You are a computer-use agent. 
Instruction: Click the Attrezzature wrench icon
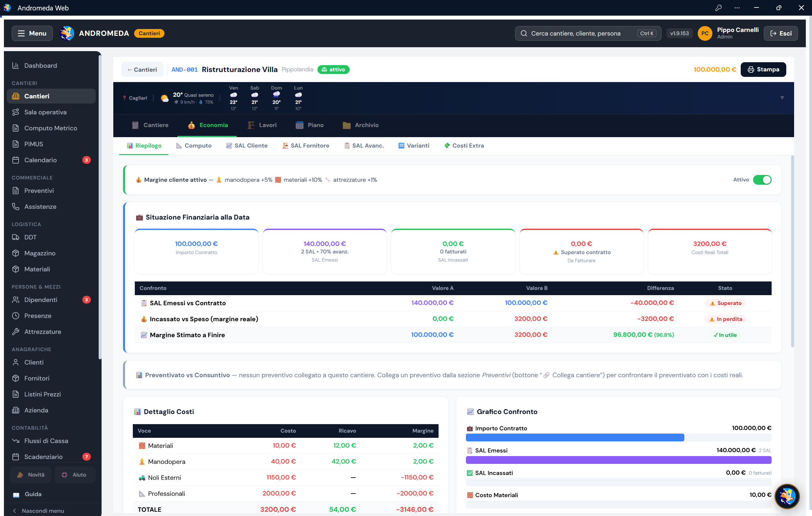click(16, 332)
